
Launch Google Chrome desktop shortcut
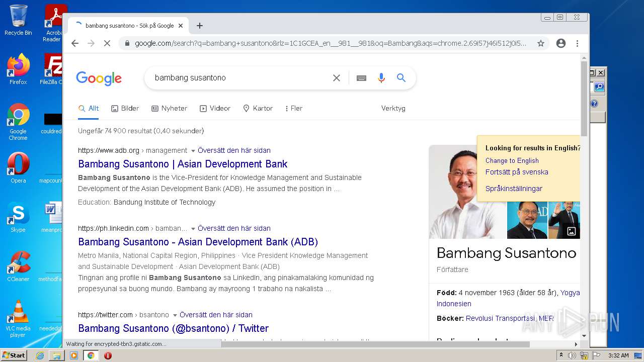(18, 122)
